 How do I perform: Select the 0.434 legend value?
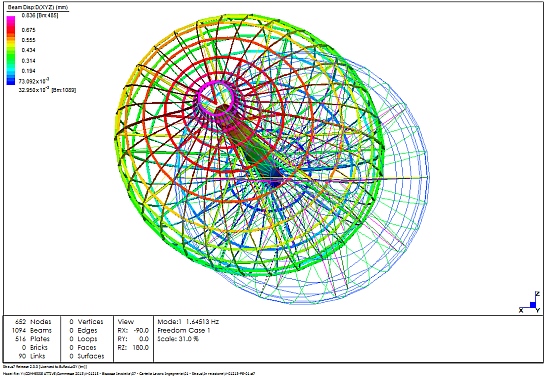click(28, 50)
